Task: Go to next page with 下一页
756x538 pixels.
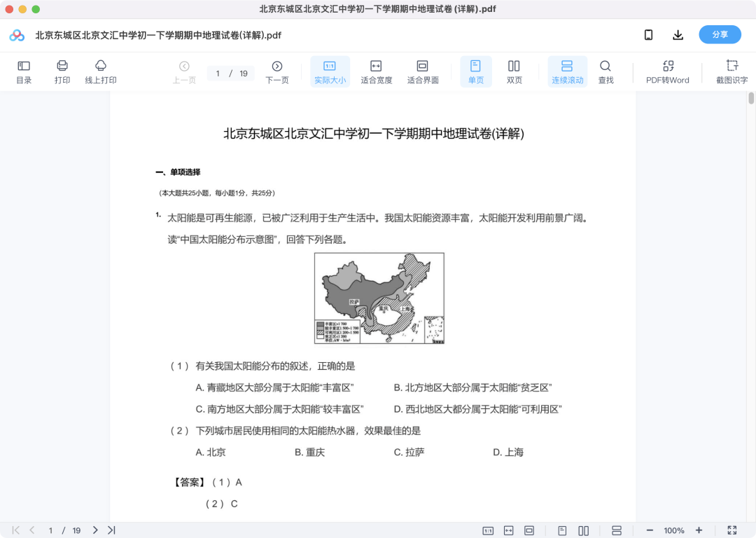Action: (276, 72)
